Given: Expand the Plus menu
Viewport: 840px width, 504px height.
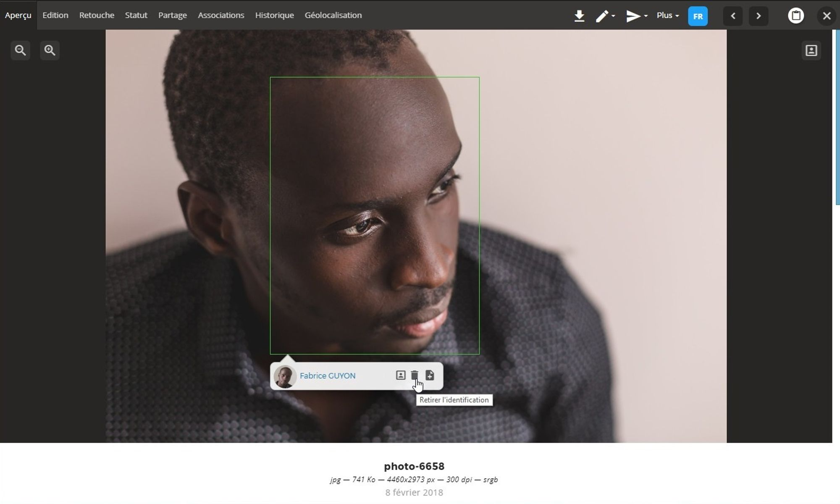Looking at the screenshot, I should tap(667, 16).
